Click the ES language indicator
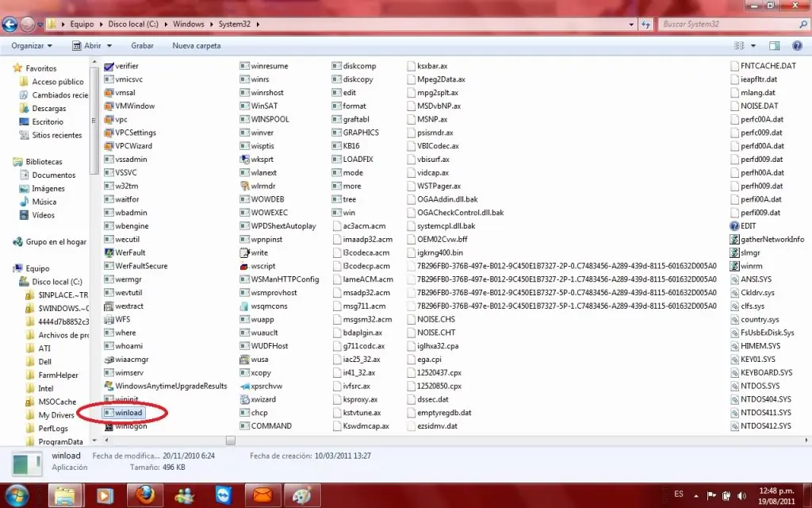This screenshot has width=812, height=508. pos(679,494)
